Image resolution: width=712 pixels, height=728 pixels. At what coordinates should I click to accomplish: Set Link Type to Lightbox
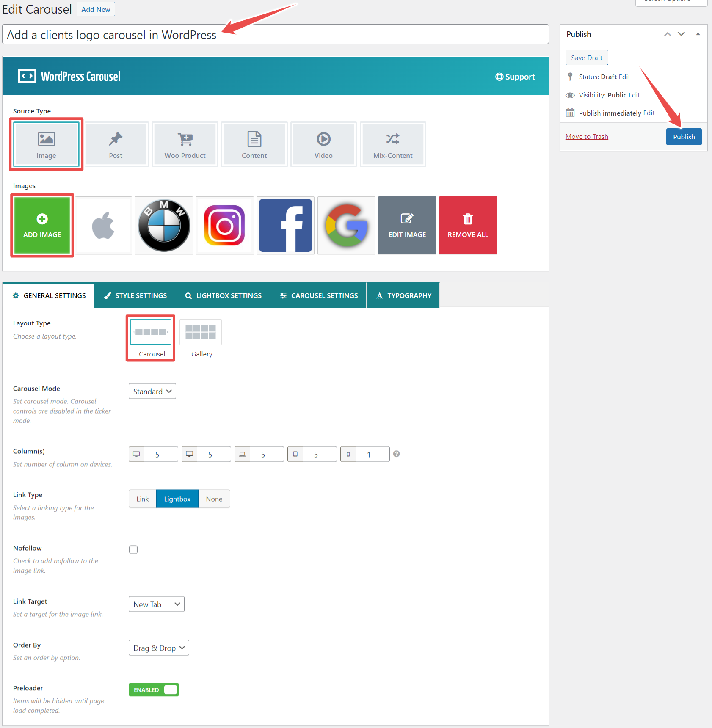177,499
